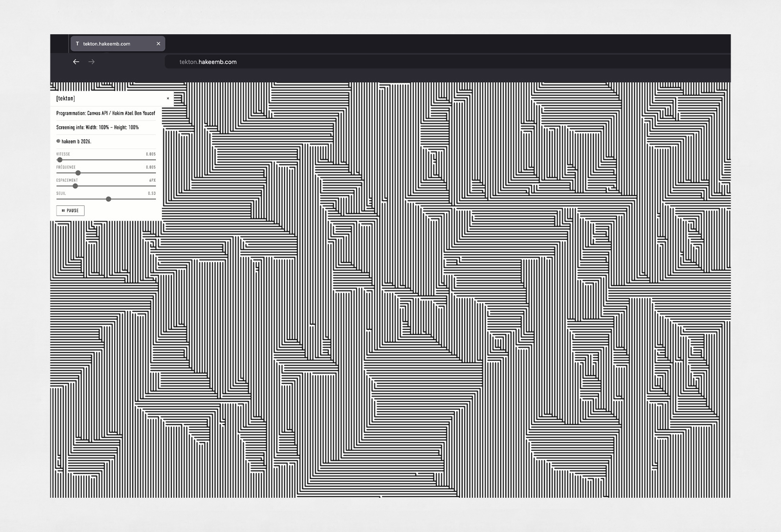
Task: Click the Seuil value 0.53
Action: point(152,193)
